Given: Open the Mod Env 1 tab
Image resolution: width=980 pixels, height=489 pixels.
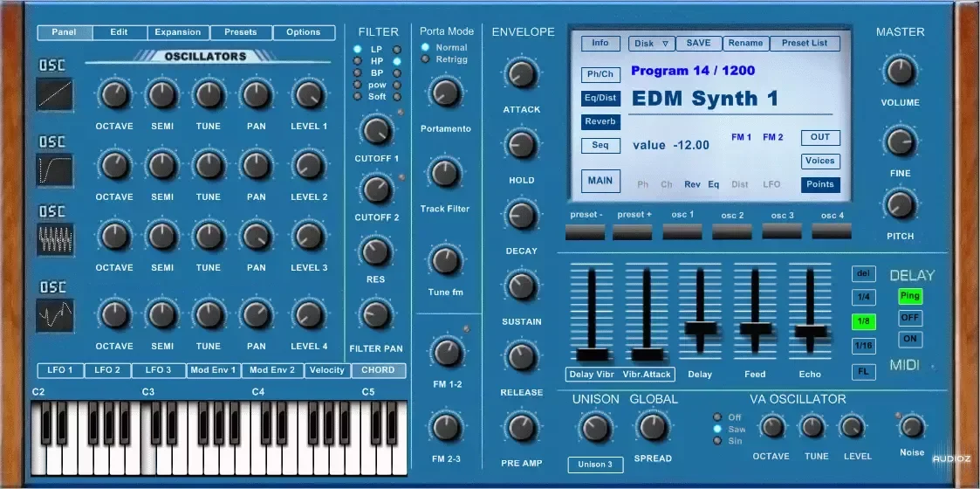Looking at the screenshot, I should pos(214,370).
